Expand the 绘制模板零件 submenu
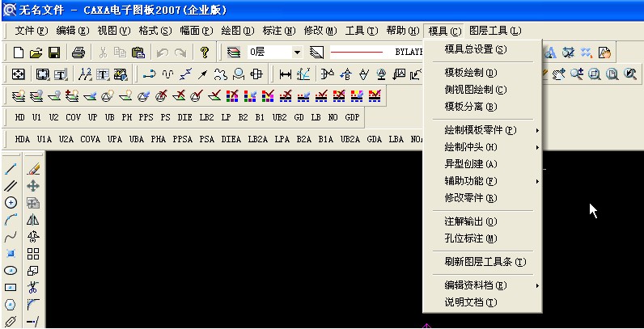The height and width of the screenshot is (329, 644). point(482,130)
